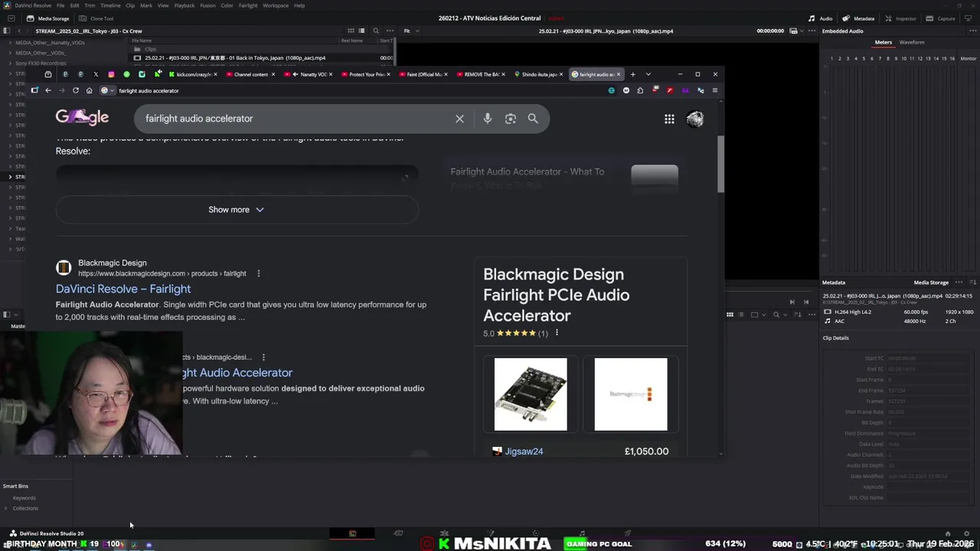The height and width of the screenshot is (551, 980).
Task: Expand Sony FX30 Recordings folder
Action: 10,63
